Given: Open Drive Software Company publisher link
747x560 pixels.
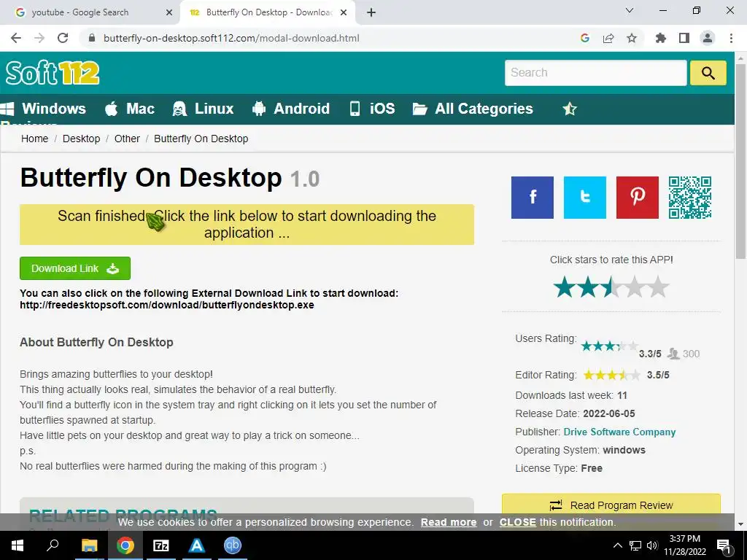Looking at the screenshot, I should tap(619, 432).
